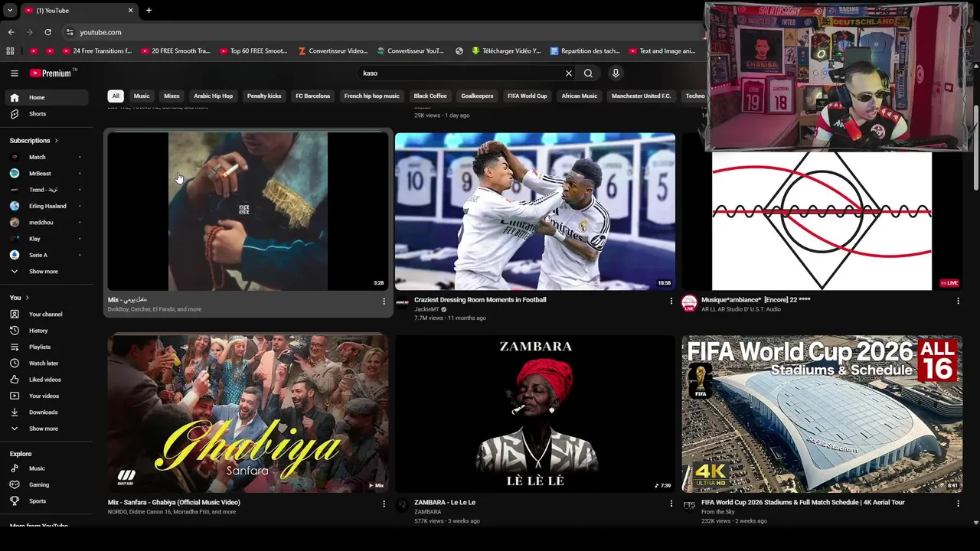
Task: Select the Penalty kicks chip
Action: coord(264,96)
